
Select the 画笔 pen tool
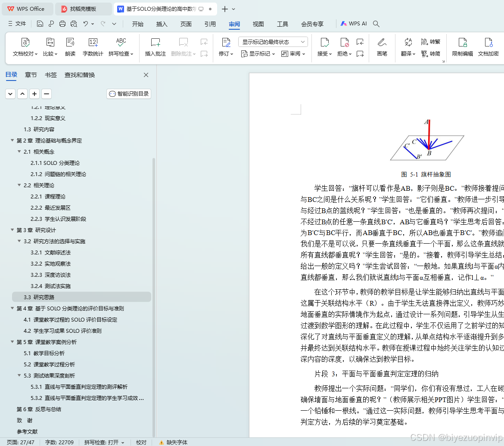(x=382, y=47)
